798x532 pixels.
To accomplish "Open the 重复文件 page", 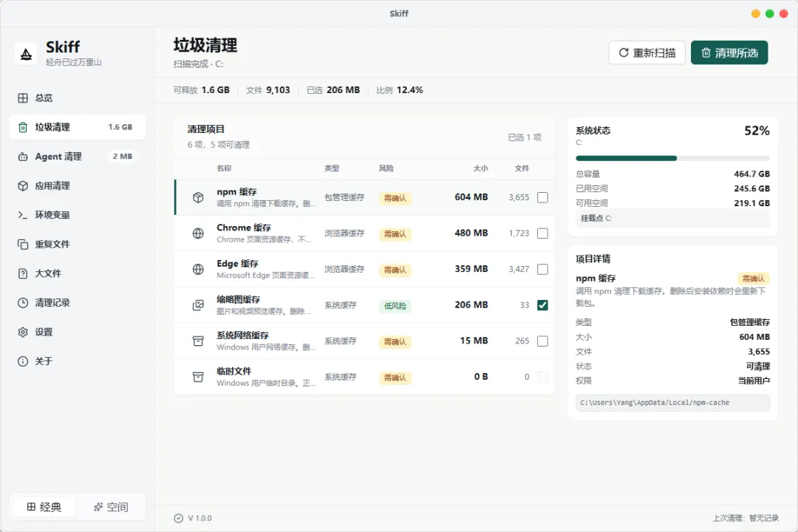I will tap(78, 245).
